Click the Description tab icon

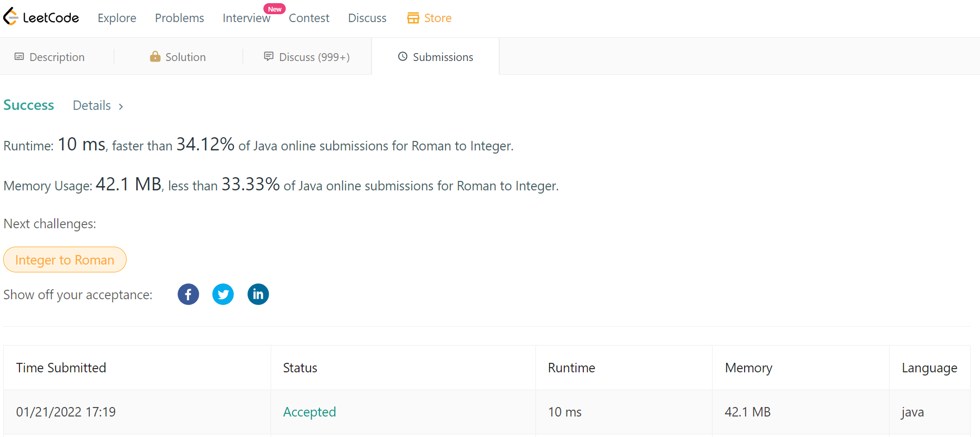click(19, 56)
